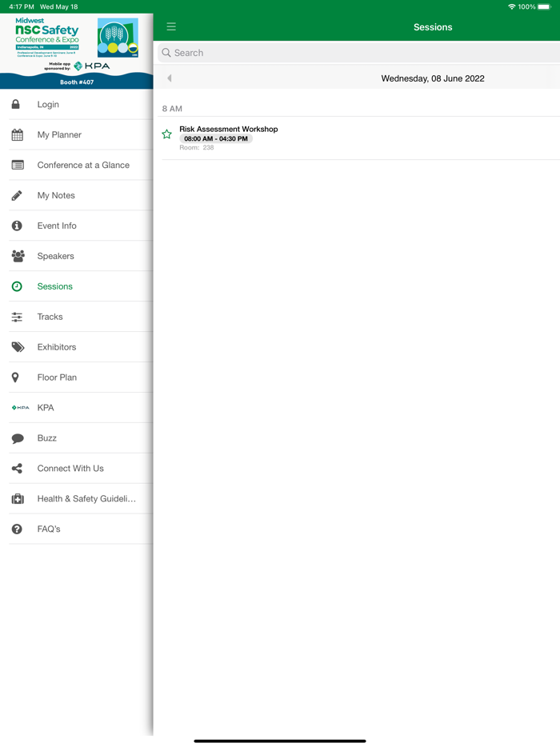Go to previous day with left arrow

[x=170, y=78]
